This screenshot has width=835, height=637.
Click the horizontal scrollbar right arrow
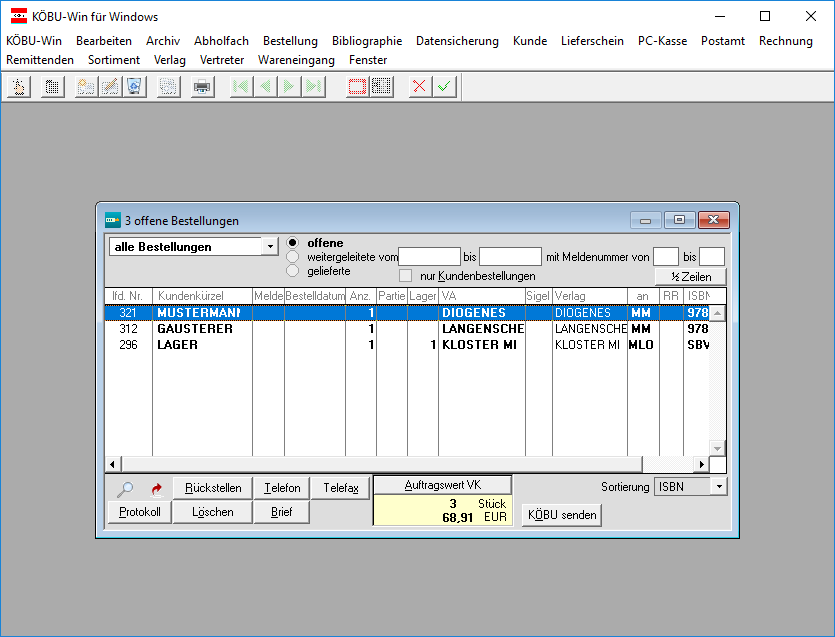(701, 464)
